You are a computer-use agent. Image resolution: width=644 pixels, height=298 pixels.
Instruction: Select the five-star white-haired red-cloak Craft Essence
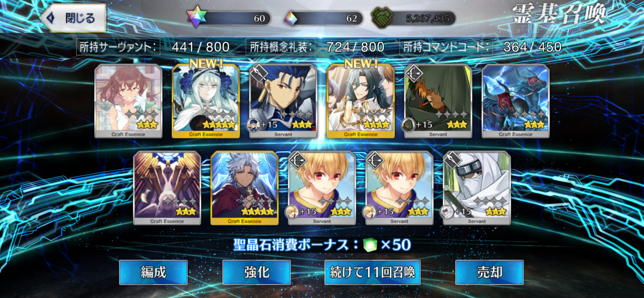tap(244, 188)
